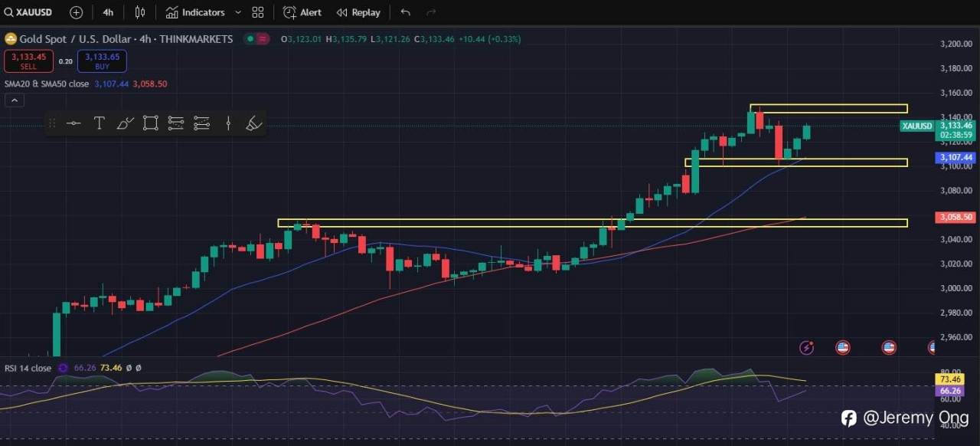
Task: Click the 2,980.00 price axis level
Action: (955, 312)
